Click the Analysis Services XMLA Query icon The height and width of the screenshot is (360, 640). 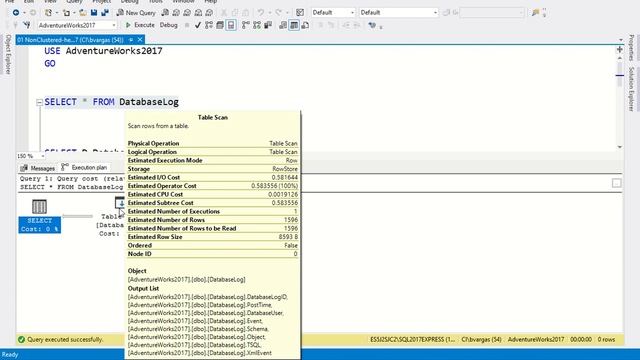(x=198, y=13)
